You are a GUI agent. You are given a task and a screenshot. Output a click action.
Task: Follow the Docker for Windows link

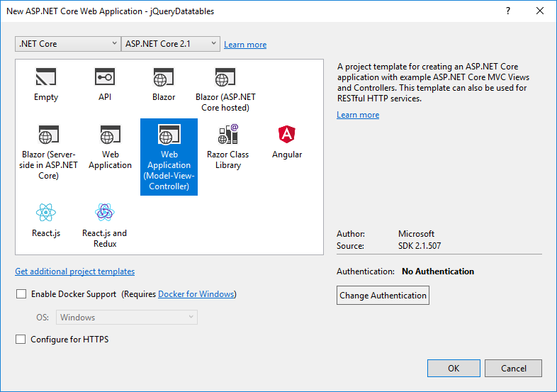(x=196, y=294)
